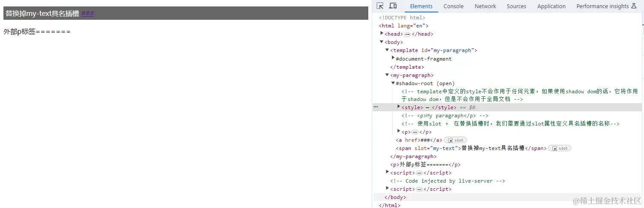Select the a href ### node
The image size is (644, 208).
419,140
